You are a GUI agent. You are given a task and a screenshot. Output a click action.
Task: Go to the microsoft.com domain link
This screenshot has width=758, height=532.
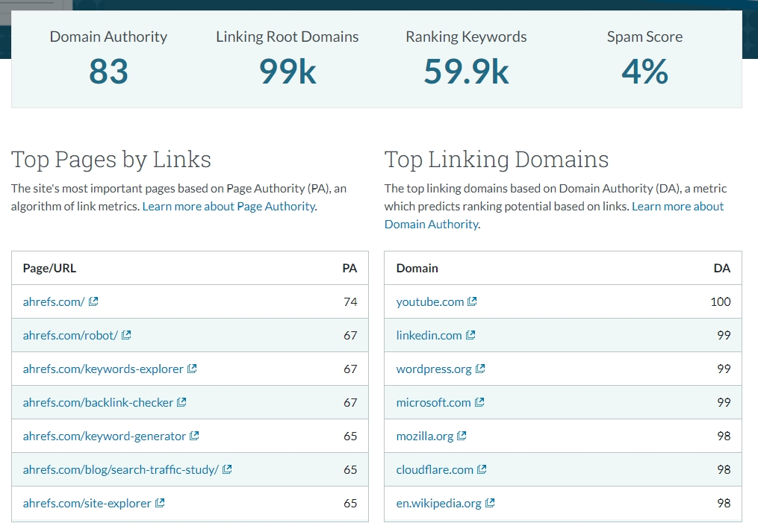point(433,402)
